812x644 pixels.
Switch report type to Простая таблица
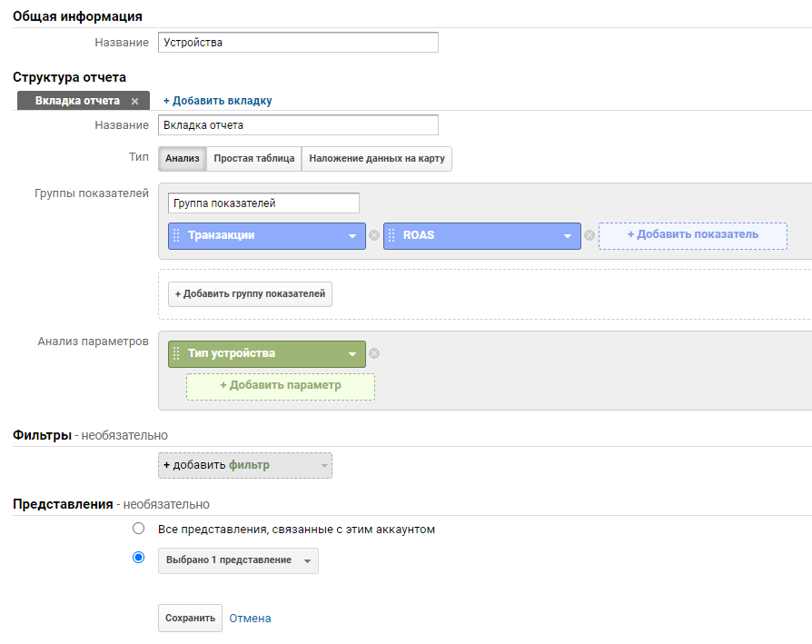click(x=253, y=158)
